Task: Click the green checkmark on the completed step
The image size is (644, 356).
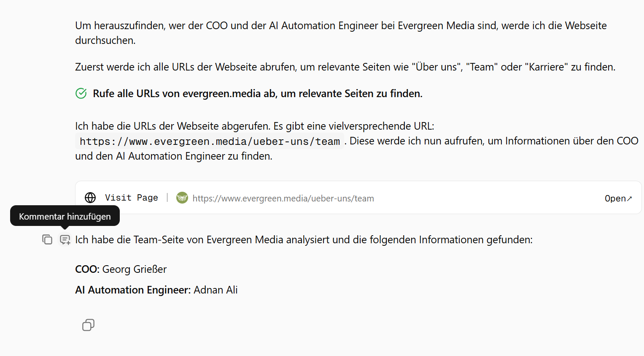Action: (x=81, y=93)
